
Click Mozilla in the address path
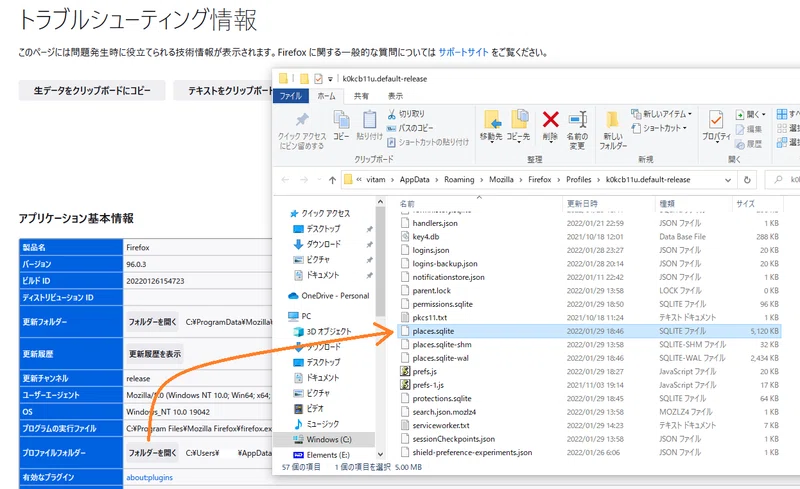[x=501, y=180]
